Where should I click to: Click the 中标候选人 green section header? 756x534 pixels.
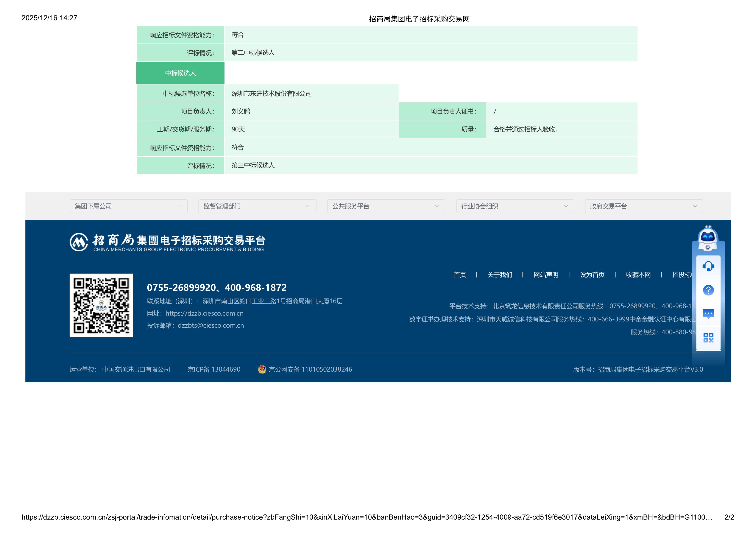[181, 73]
